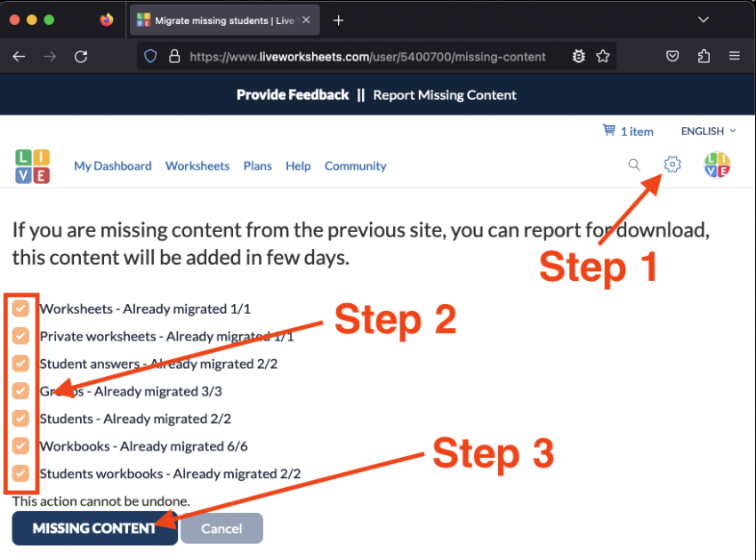Image resolution: width=756 pixels, height=560 pixels.
Task: Click the Liveworksheets LIVE logo
Action: (32, 166)
